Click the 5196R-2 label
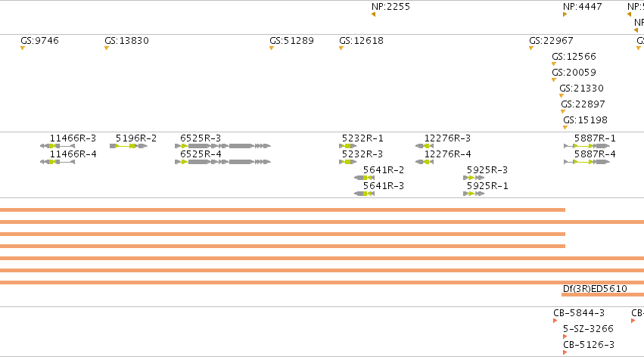The width and height of the screenshot is (644, 357). 136,138
